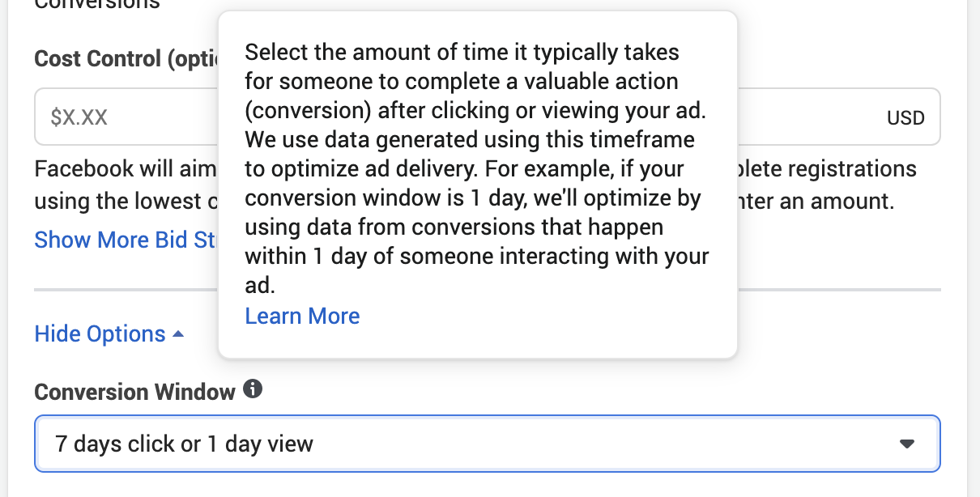Open the Conversion Window dropdown

tap(486, 444)
